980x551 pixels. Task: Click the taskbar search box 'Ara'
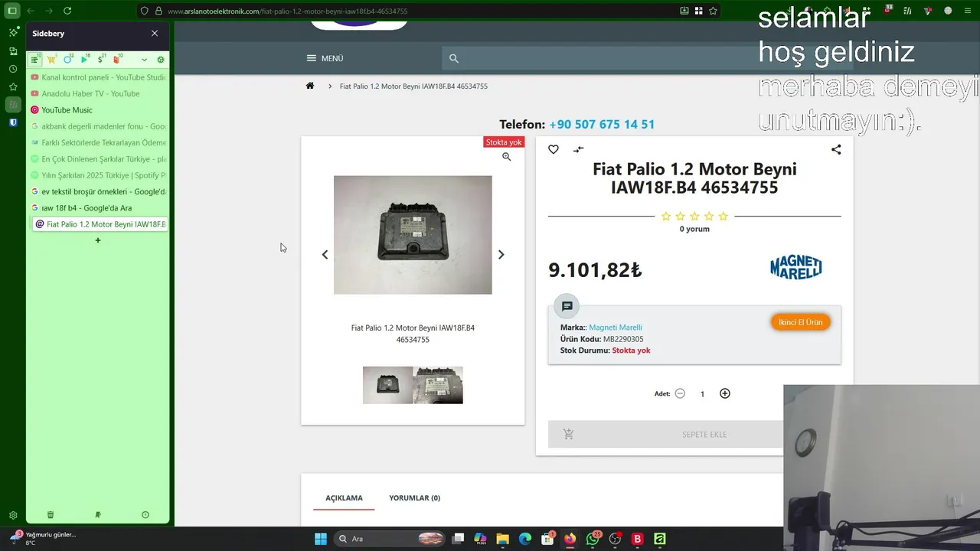[390, 539]
